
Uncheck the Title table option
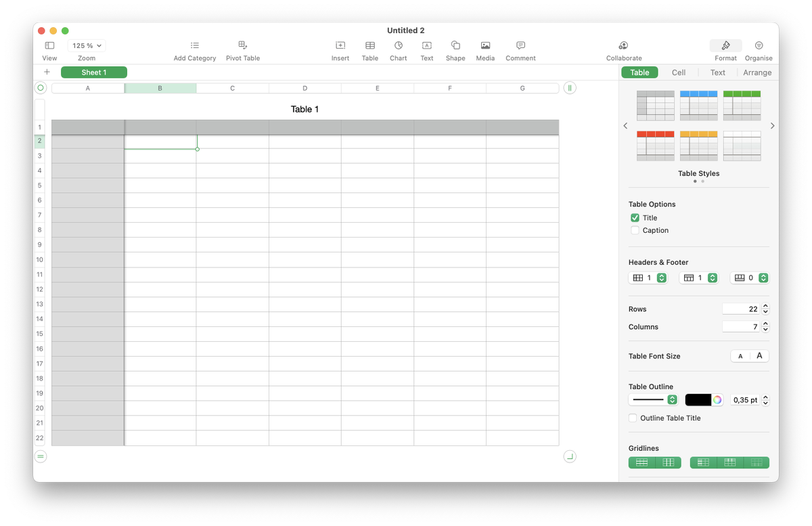point(635,218)
